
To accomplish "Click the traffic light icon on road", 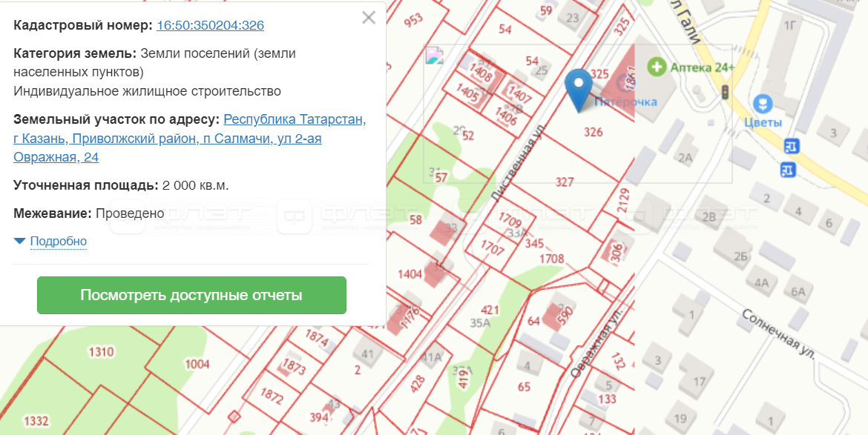I will coord(725,93).
